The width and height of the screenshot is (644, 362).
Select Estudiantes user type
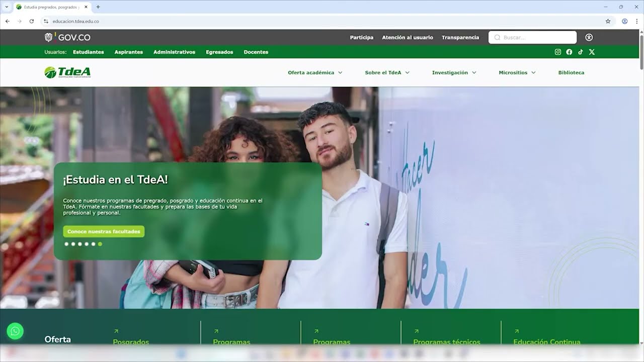[x=89, y=52]
